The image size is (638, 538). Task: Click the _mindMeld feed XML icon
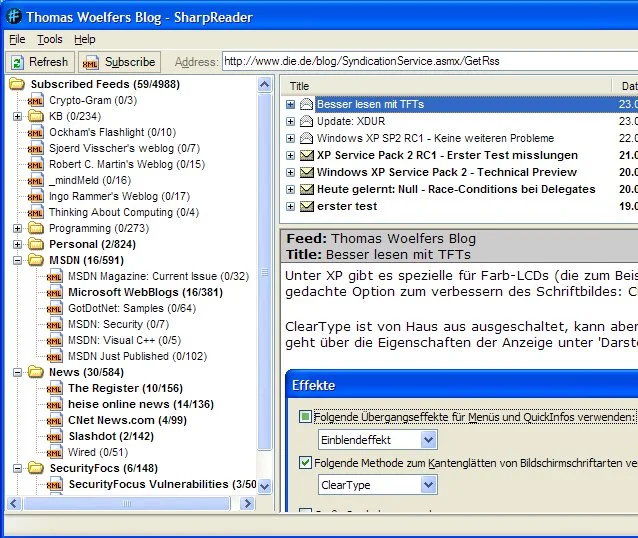click(35, 181)
